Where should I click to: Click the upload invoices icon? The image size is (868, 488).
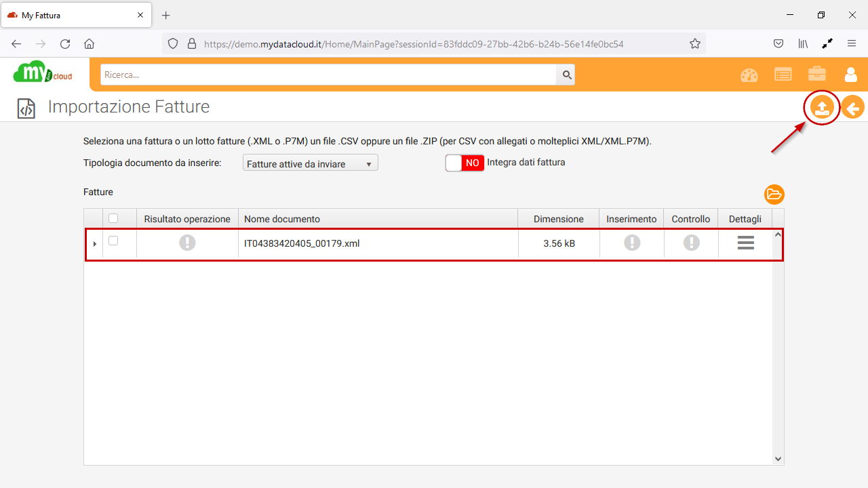pos(822,108)
